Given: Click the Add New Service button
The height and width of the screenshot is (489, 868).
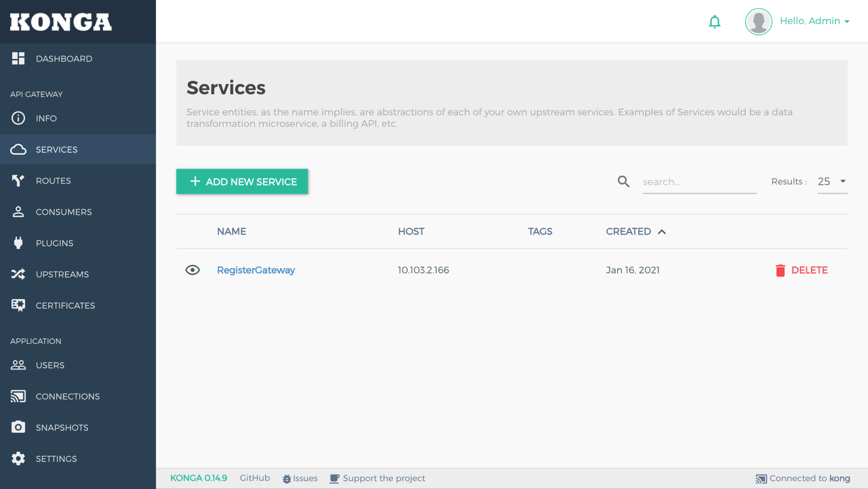Looking at the screenshot, I should point(242,181).
